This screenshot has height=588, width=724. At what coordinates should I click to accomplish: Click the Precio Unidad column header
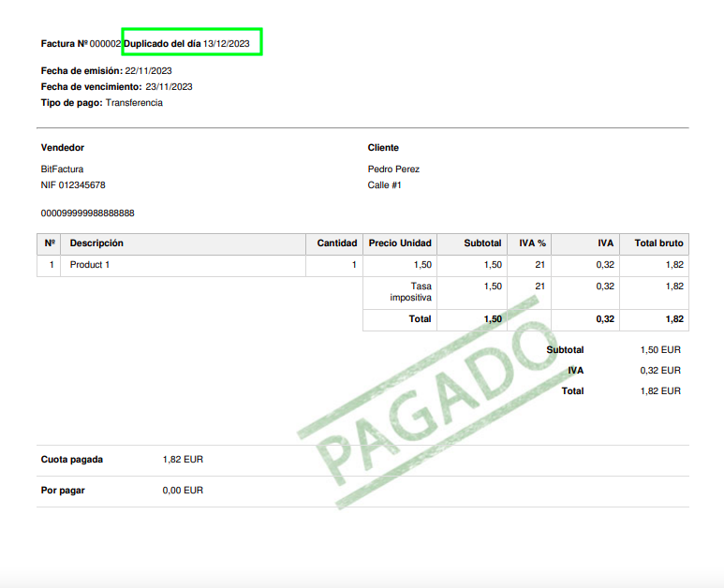coord(400,243)
